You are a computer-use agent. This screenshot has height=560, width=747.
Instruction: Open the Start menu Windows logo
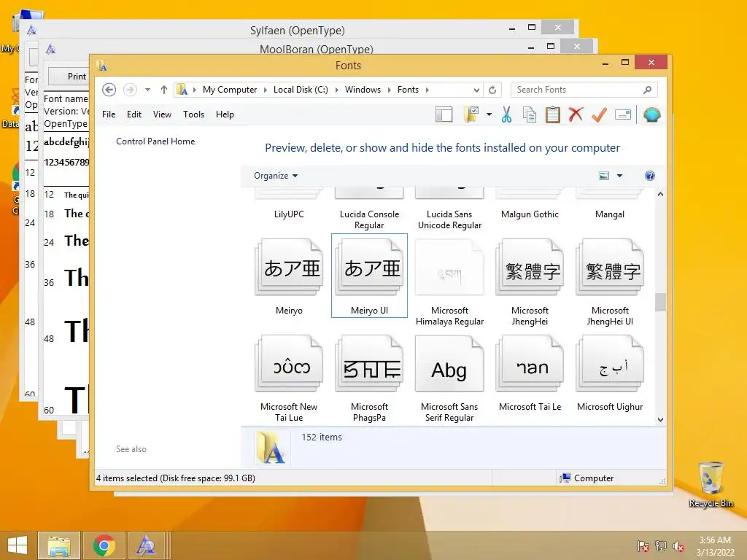[x=18, y=545]
